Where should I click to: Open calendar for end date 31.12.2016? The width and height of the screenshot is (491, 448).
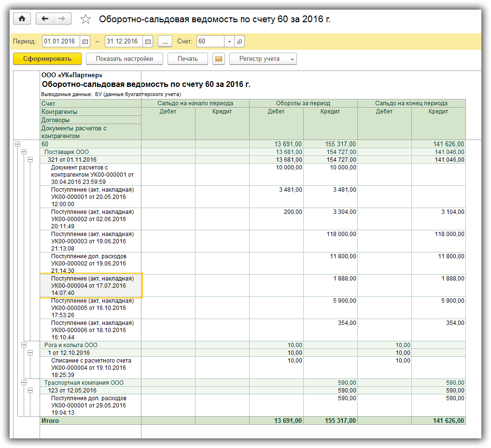tap(148, 42)
